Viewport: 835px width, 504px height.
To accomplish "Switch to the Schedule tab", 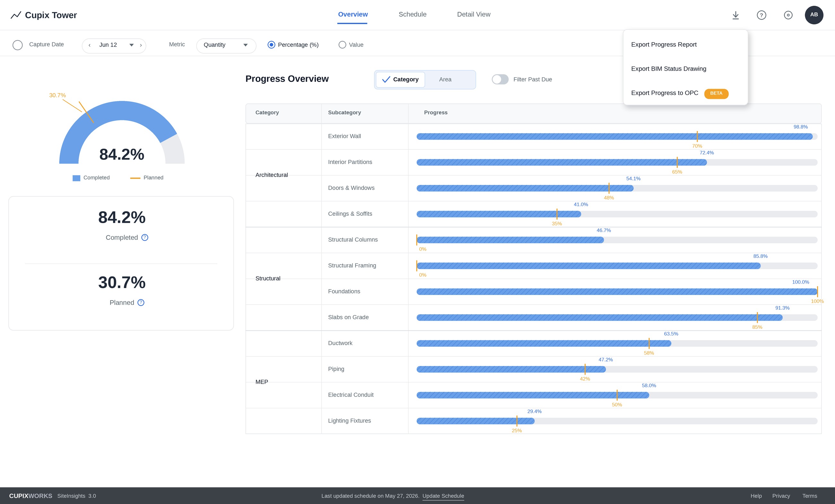I will [412, 14].
